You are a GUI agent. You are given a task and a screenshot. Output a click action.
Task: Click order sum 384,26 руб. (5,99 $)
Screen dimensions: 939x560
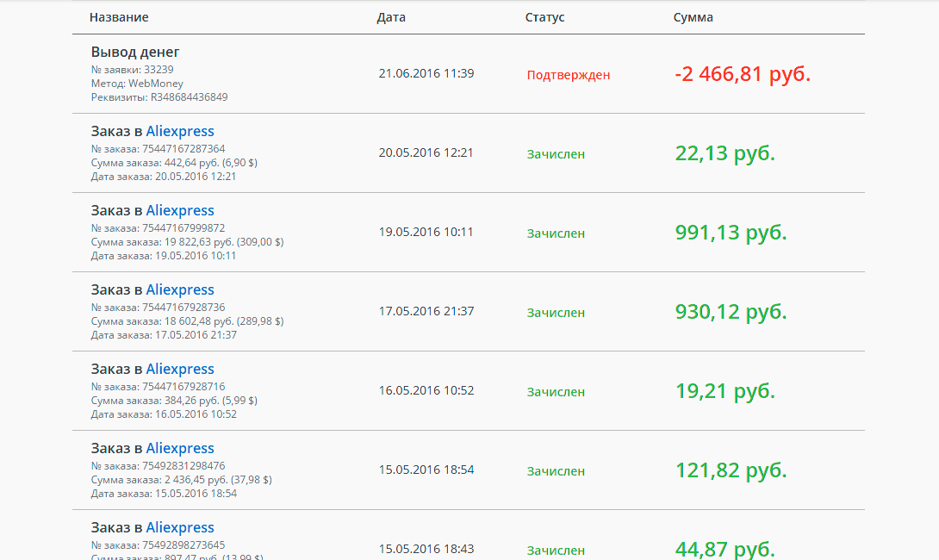point(174,400)
